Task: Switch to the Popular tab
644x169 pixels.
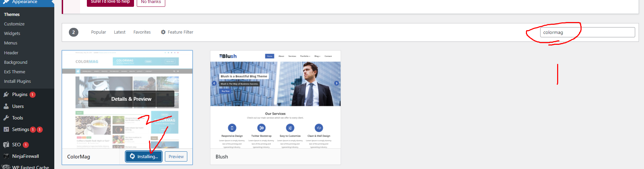Action: point(98,32)
